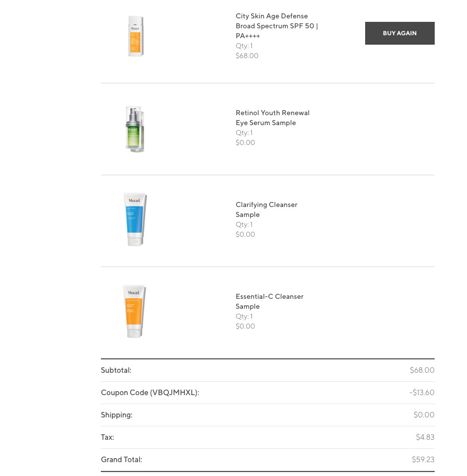The height and width of the screenshot is (476, 467).
Task: Click the $68.00 subtotal amount
Action: tap(422, 370)
